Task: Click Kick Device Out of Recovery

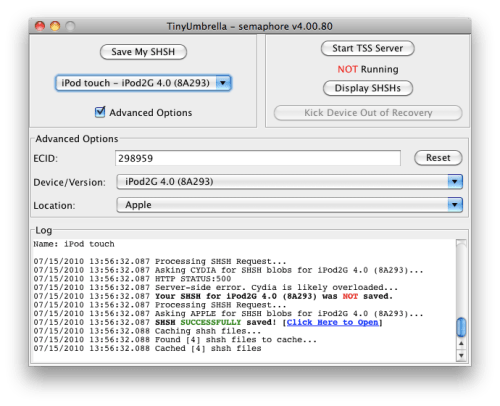Action: (368, 113)
